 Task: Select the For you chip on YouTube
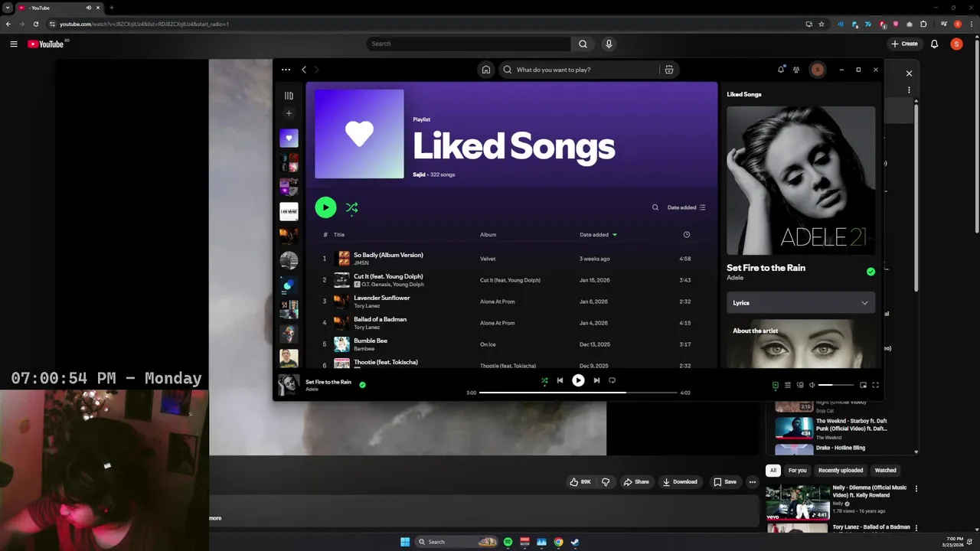coord(797,471)
